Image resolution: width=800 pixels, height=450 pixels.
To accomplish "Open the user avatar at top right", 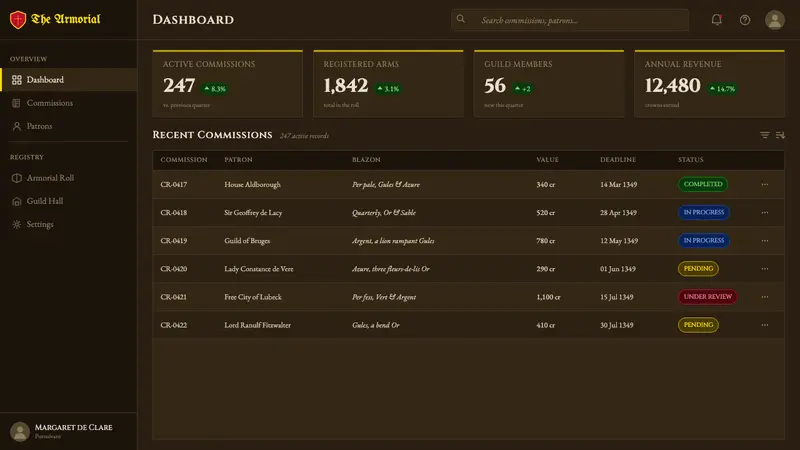I will coord(774,20).
